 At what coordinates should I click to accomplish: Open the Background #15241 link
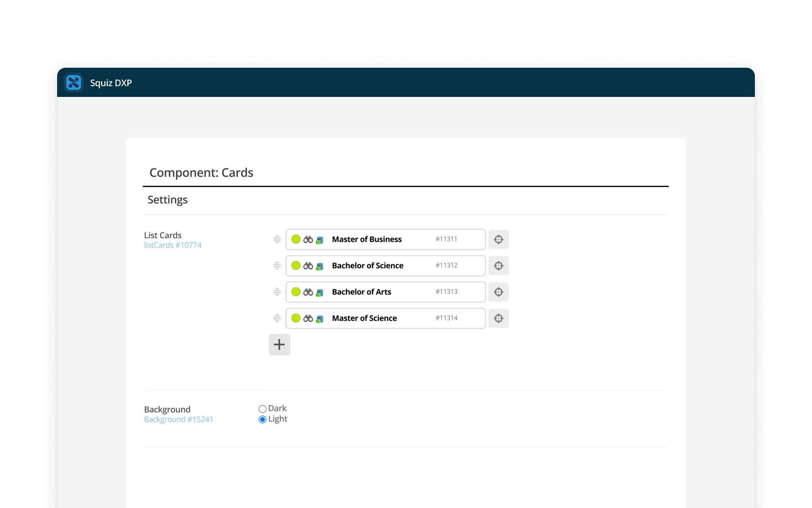click(x=178, y=419)
